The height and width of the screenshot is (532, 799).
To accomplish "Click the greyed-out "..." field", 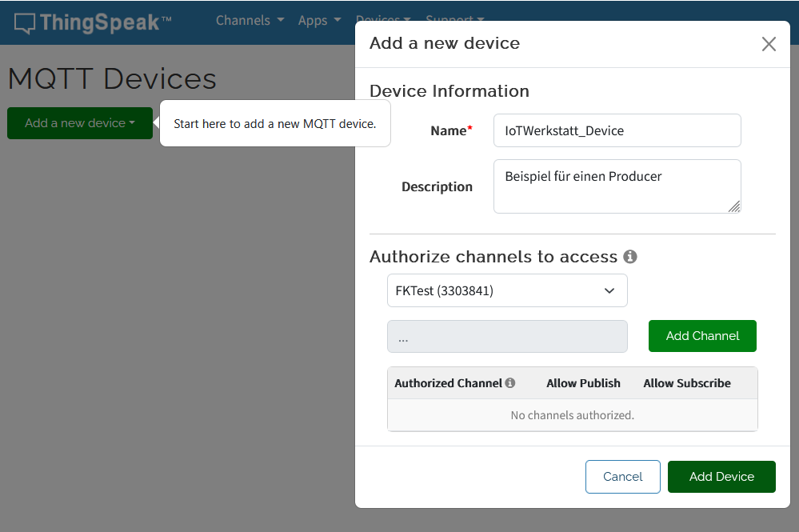I will [x=507, y=337].
